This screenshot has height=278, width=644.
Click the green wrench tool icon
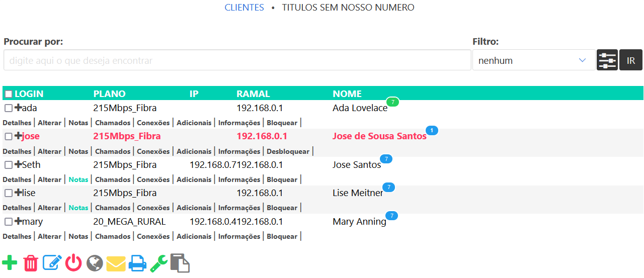(158, 263)
